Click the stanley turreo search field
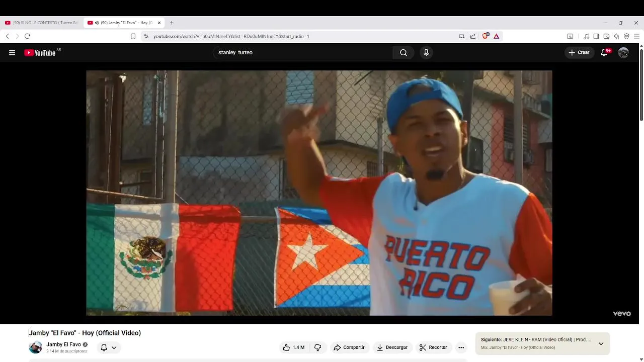The image size is (644, 362). [303, 53]
